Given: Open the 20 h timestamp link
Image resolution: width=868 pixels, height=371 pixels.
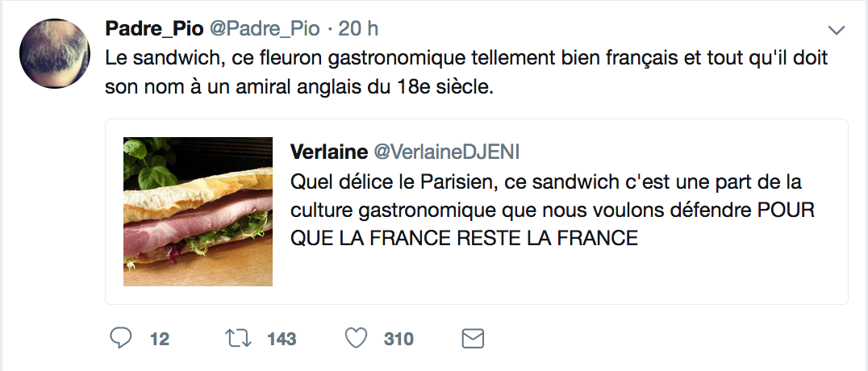Looking at the screenshot, I should (x=359, y=29).
